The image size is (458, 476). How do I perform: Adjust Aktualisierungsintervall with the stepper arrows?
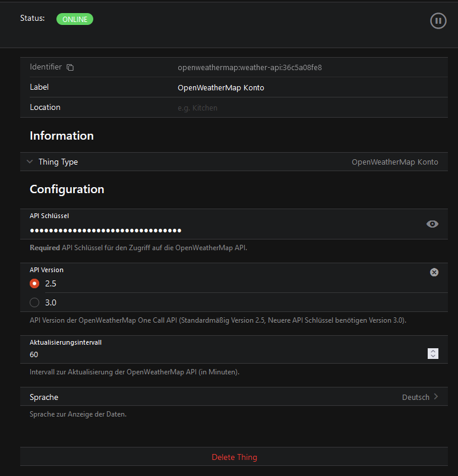coord(433,354)
